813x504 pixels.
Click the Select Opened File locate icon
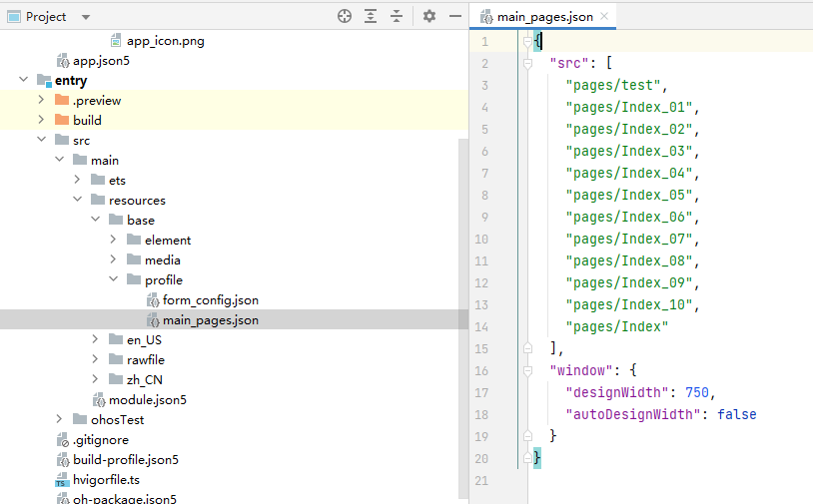pyautogui.click(x=345, y=17)
